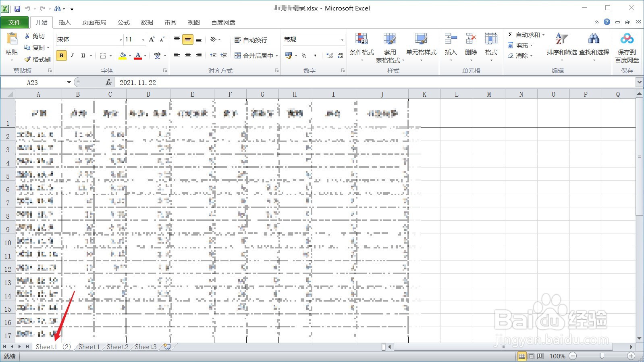
Task: Click the Paste icon
Action: click(x=12, y=39)
